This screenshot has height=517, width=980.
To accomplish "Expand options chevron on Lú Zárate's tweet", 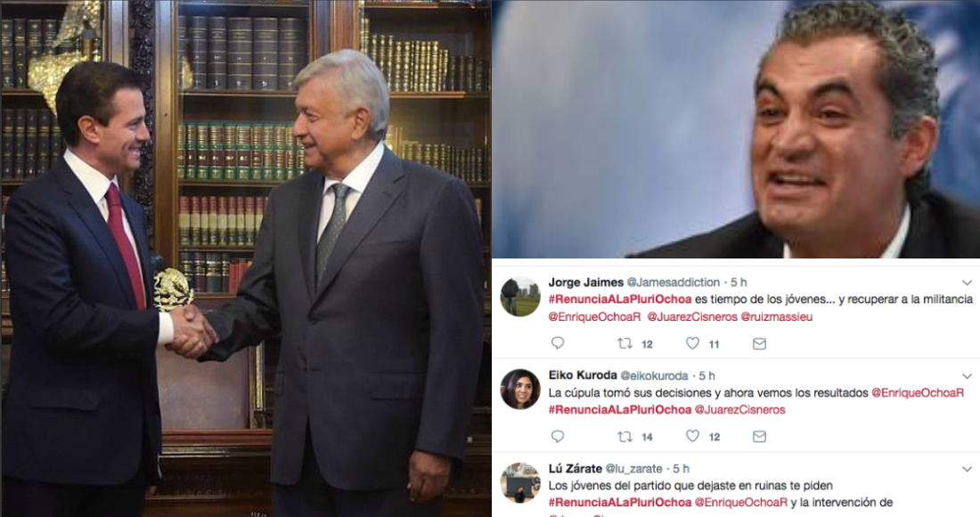I will coord(967,469).
